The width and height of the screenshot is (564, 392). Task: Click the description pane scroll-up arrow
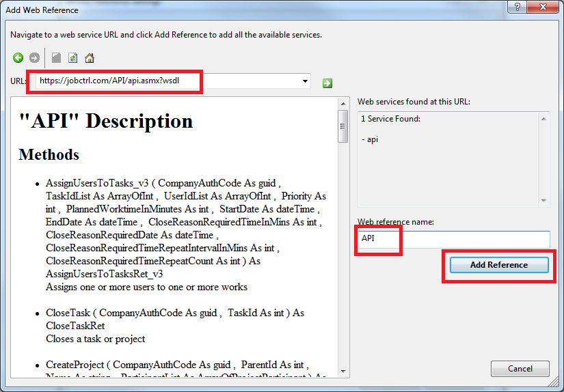pos(343,103)
